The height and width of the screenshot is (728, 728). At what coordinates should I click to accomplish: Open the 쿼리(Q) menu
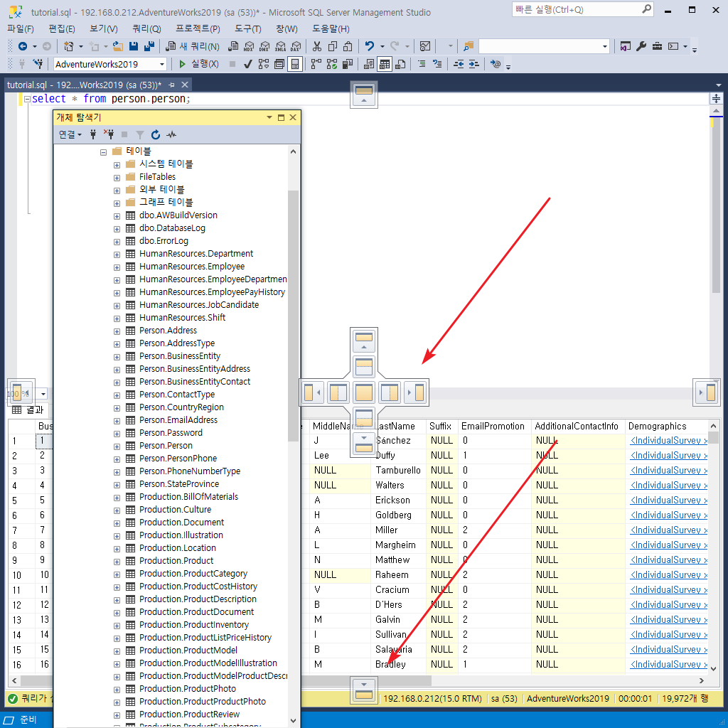(x=146, y=28)
